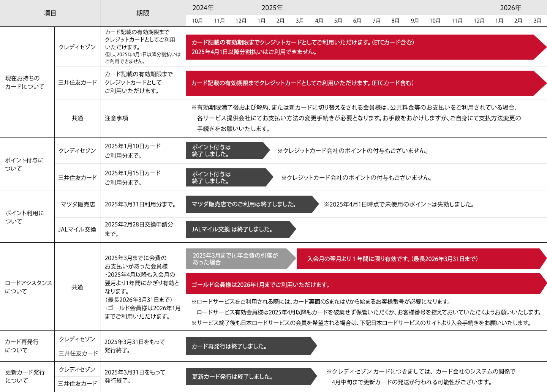Select 'クレディセゾン' in the 更新カード発行 section
The height and width of the screenshot is (392, 547).
point(77,370)
